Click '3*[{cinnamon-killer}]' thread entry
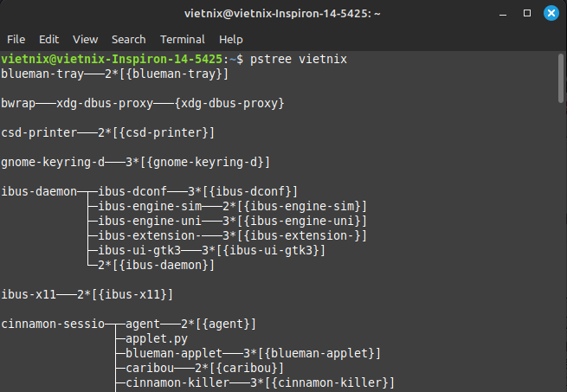This screenshot has height=392, width=567. pos(322,383)
